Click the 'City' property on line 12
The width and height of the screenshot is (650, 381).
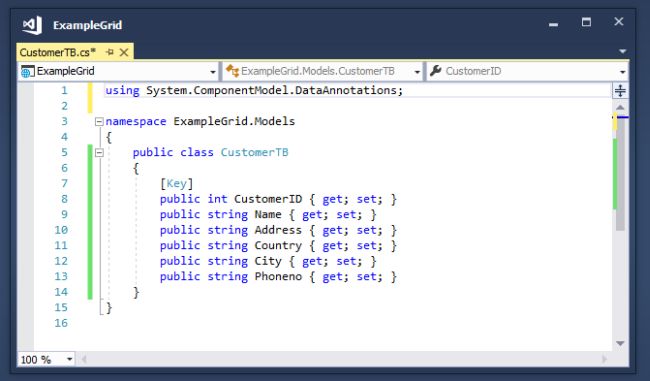coord(268,261)
